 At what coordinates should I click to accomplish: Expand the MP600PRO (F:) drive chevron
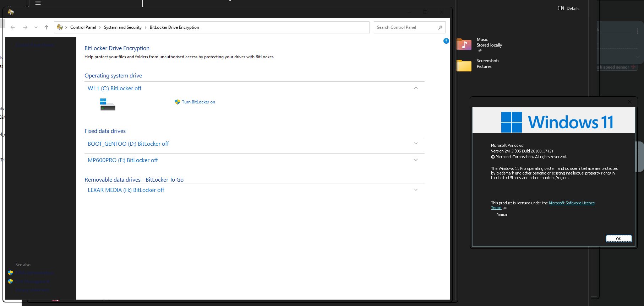[416, 160]
